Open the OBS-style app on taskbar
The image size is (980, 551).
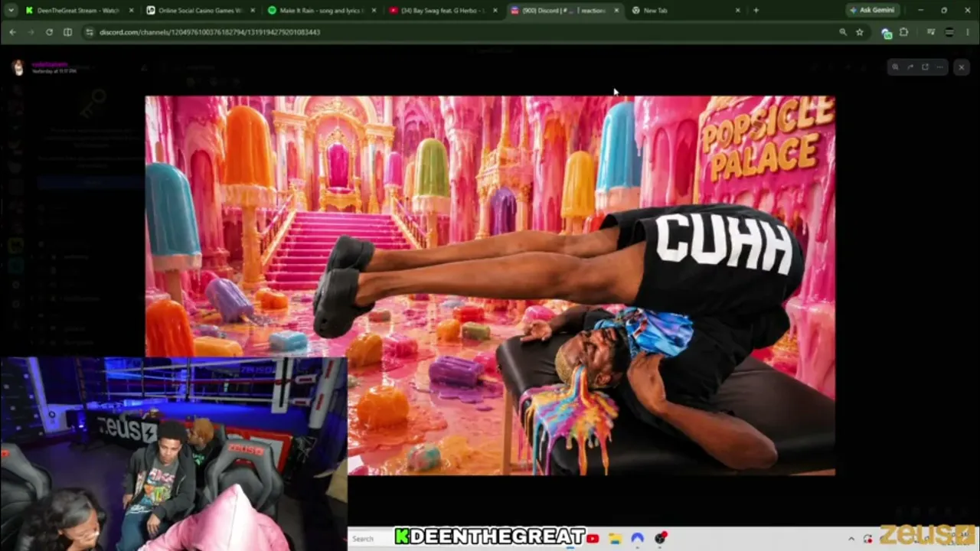tap(661, 538)
